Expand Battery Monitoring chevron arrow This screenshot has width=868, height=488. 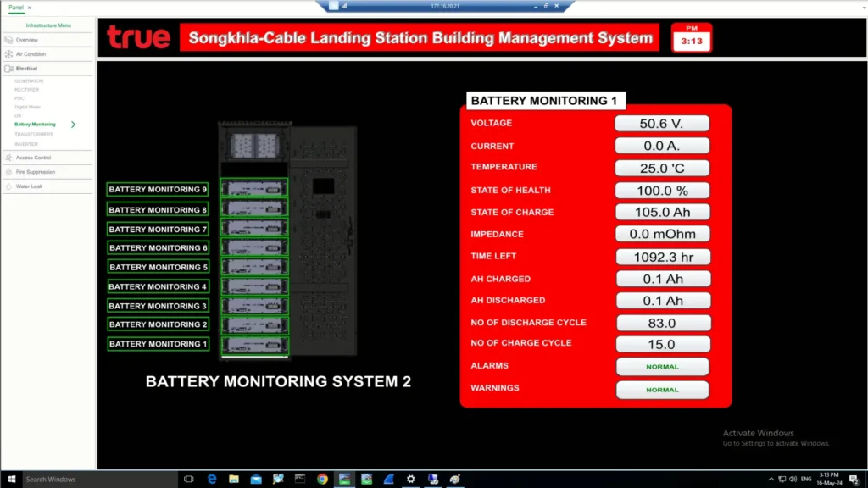coord(73,125)
